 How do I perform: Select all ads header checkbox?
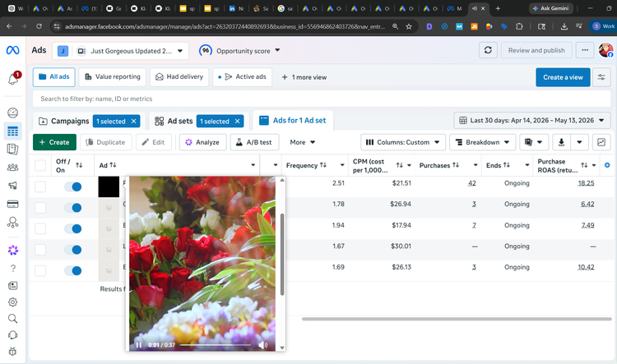click(40, 165)
